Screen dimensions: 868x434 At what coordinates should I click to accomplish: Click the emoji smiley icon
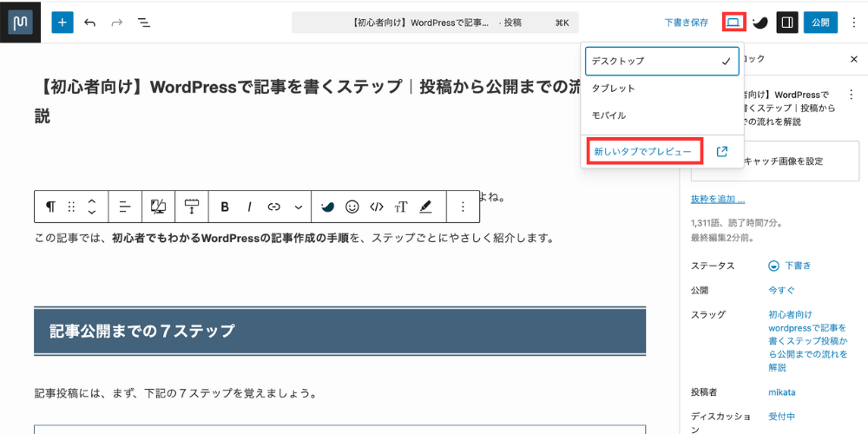(x=352, y=207)
